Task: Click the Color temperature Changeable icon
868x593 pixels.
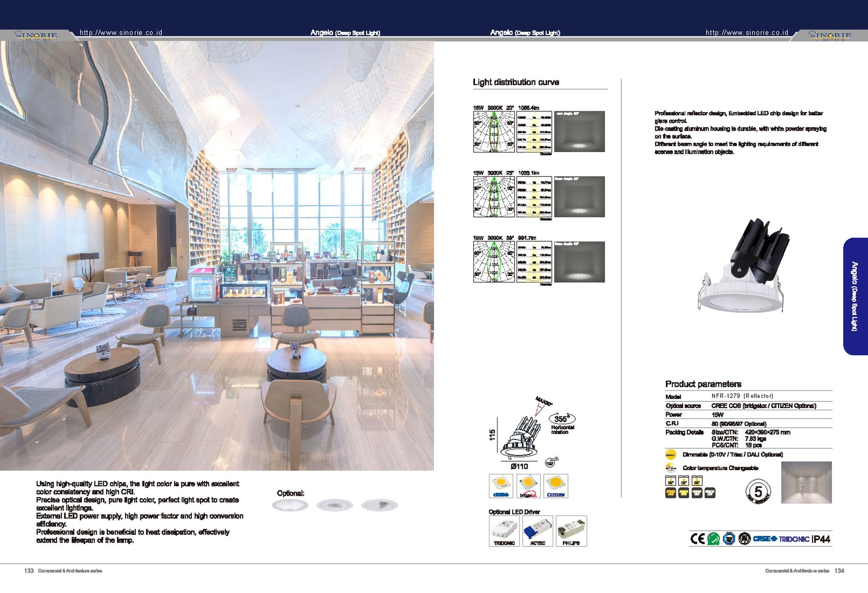Action: pos(670,468)
